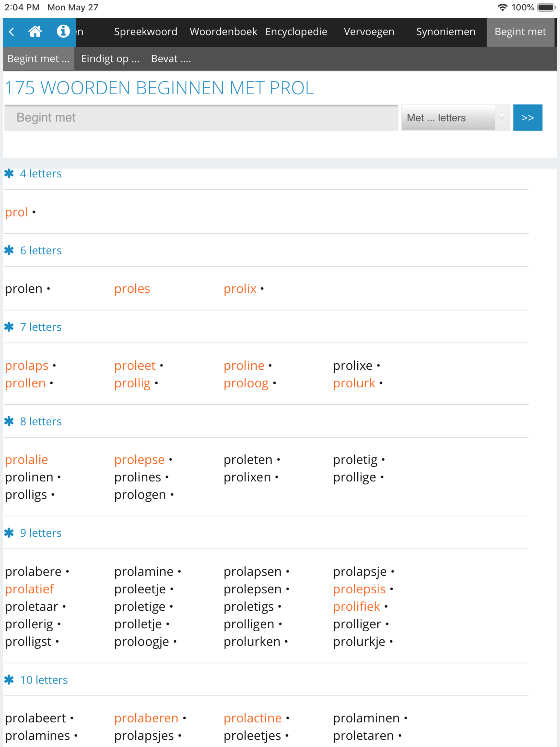Open the word prolurk
560x747 pixels.
click(x=354, y=383)
